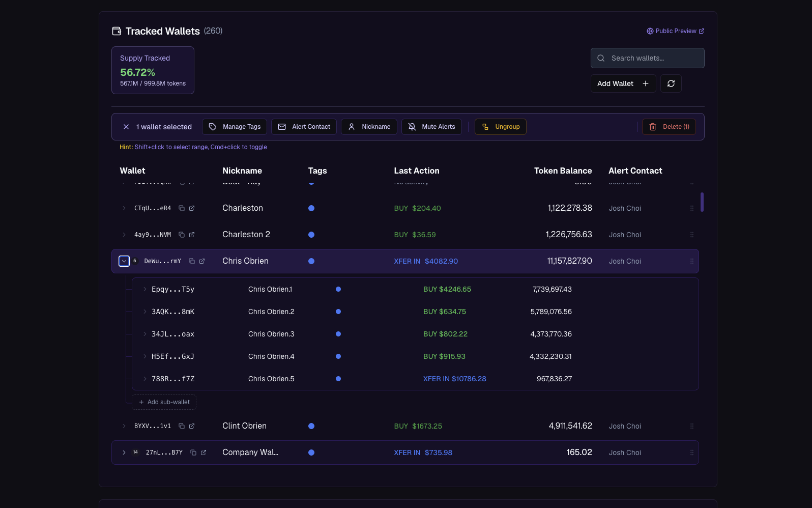Image resolution: width=812 pixels, height=508 pixels.
Task: Focus the Search wallets field
Action: point(648,58)
